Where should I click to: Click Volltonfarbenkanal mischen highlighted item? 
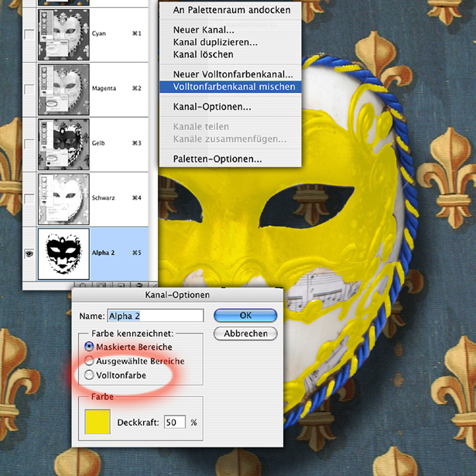coord(231,87)
